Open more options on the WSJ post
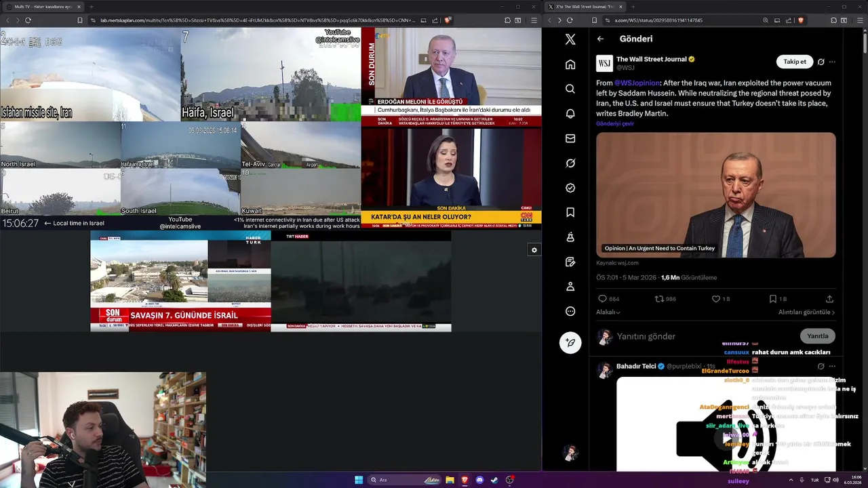The width and height of the screenshot is (868, 488). (832, 62)
